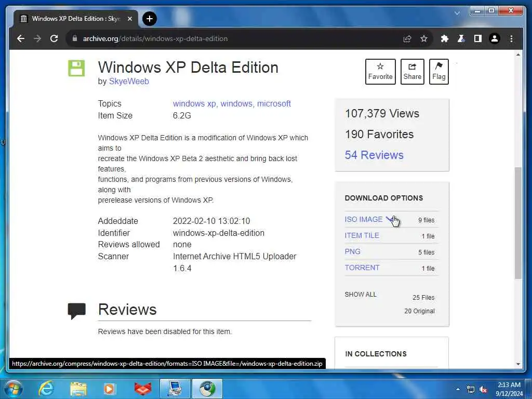Reload the archive.org page

pos(54,38)
